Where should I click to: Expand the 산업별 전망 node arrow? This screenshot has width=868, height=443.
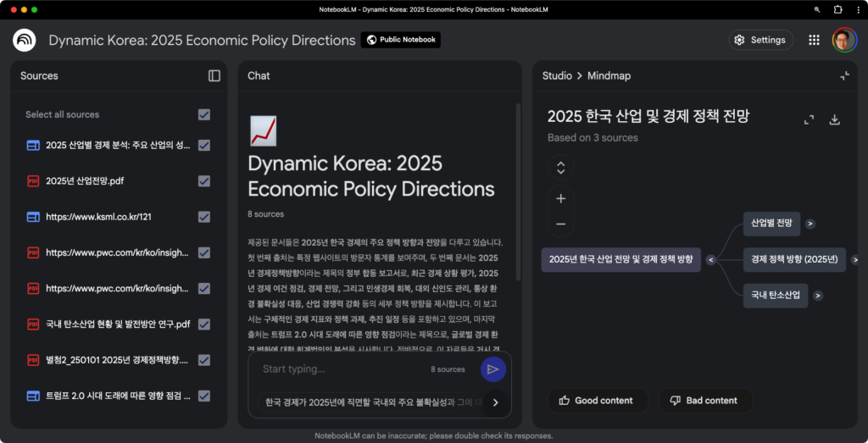810,224
